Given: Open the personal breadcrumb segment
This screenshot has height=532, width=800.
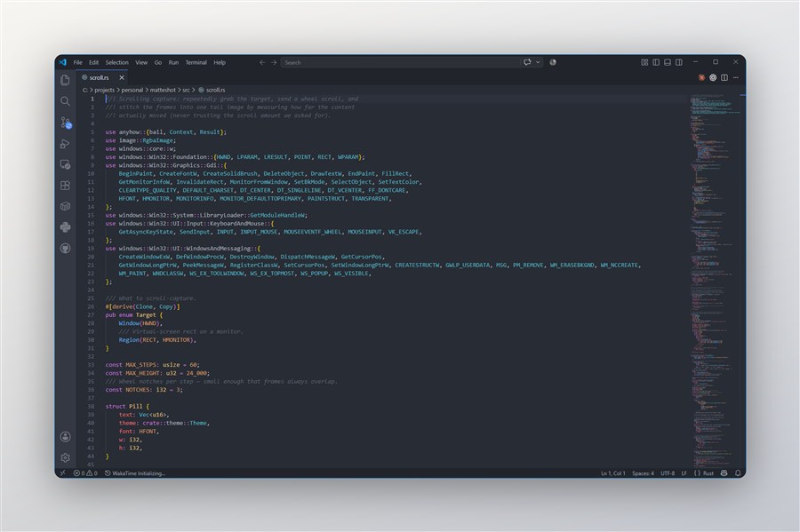Looking at the screenshot, I should coord(132,90).
